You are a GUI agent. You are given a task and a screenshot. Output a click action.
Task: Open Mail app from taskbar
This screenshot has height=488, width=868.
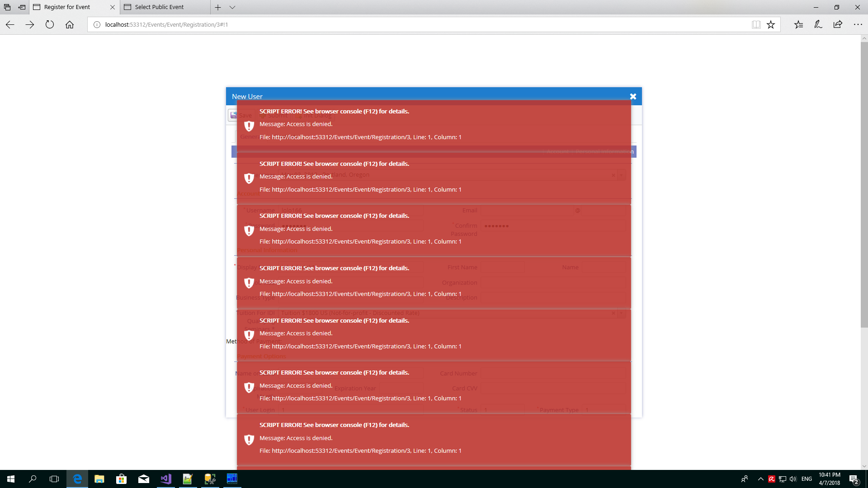144,479
